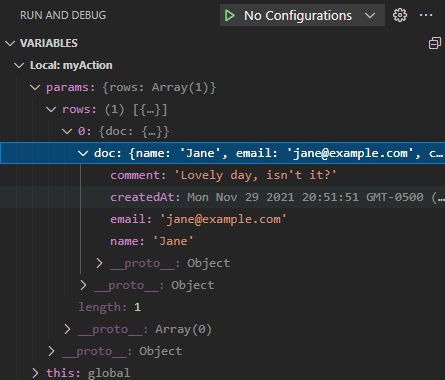
Task: Collapse the 0: {doc: {…}} entry
Action: (67, 131)
